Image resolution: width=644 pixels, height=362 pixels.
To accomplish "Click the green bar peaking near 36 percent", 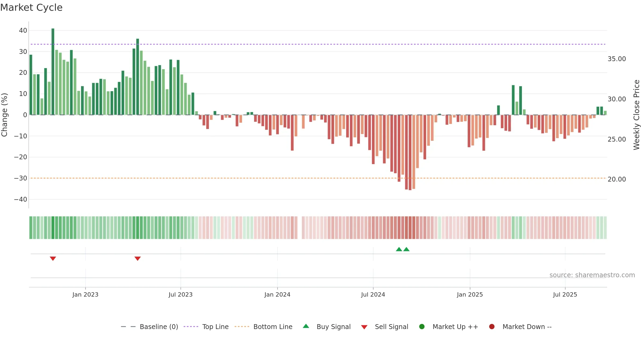I will point(138,77).
